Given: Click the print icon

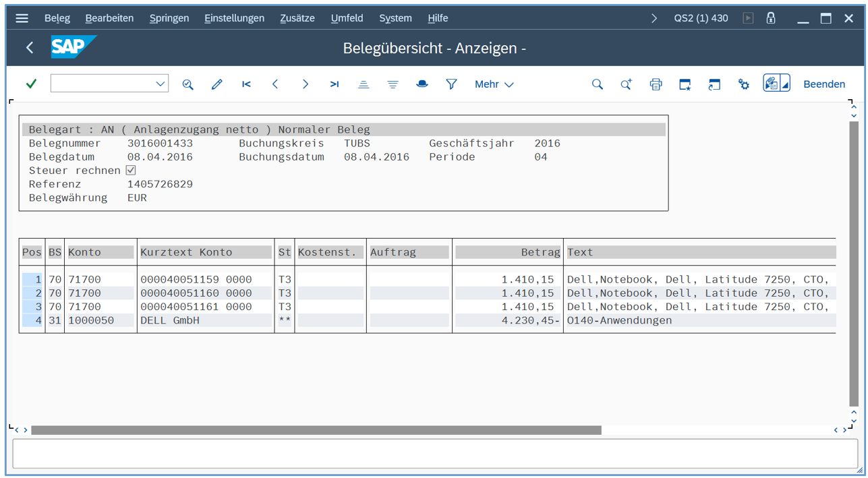Looking at the screenshot, I should click(x=656, y=84).
